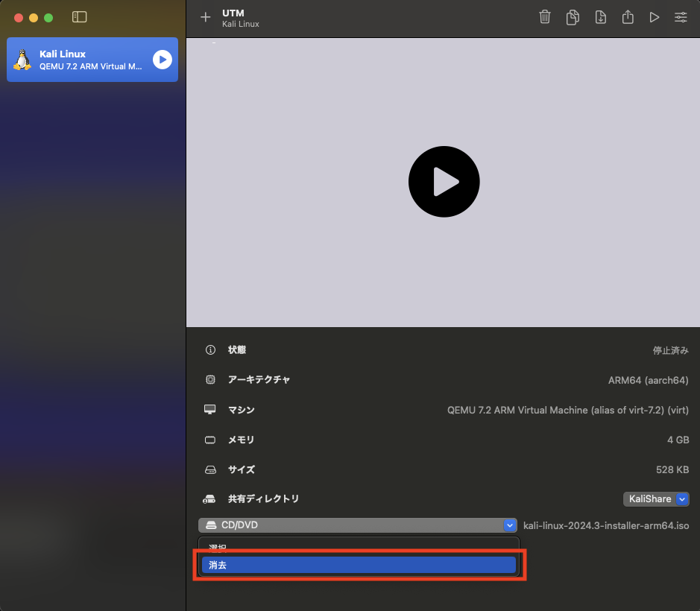Select Kali Linux VM in sidebar

92,60
